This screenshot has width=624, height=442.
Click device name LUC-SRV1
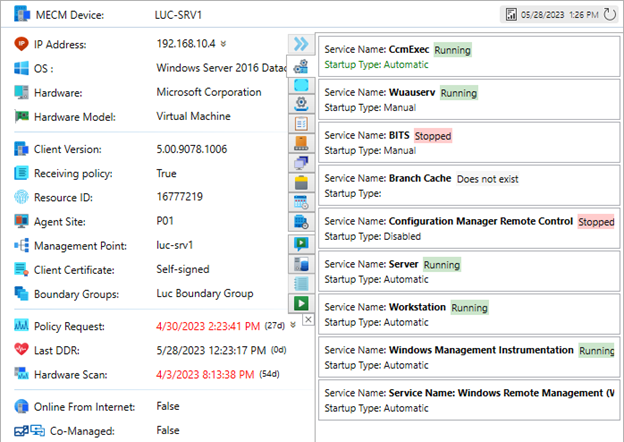[178, 15]
